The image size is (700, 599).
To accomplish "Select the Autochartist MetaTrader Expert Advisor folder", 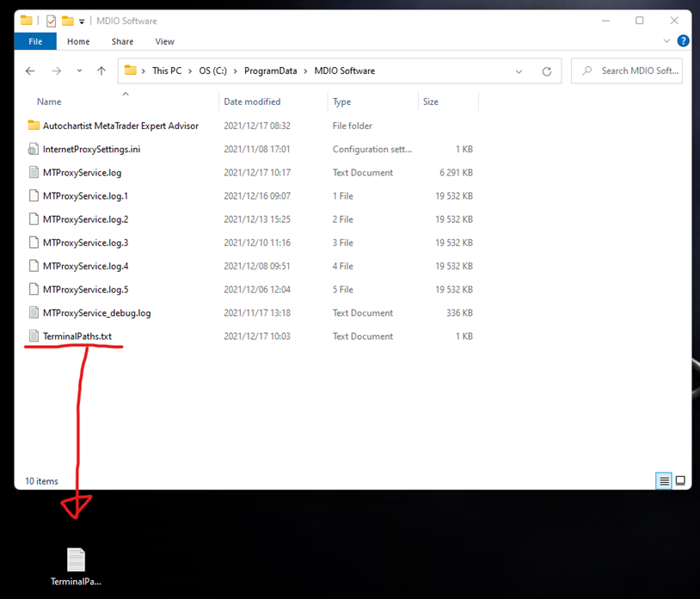I will pyautogui.click(x=120, y=126).
